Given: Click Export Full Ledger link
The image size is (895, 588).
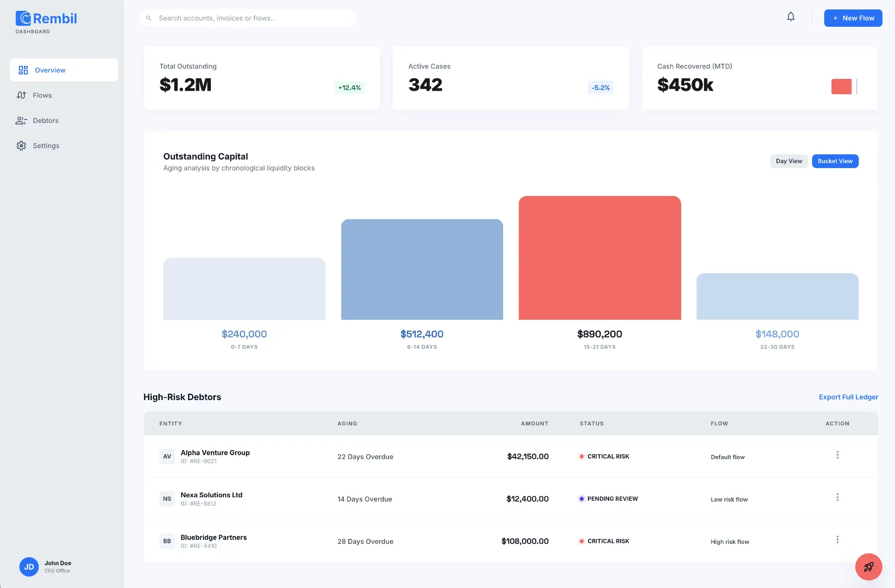Looking at the screenshot, I should pos(848,397).
